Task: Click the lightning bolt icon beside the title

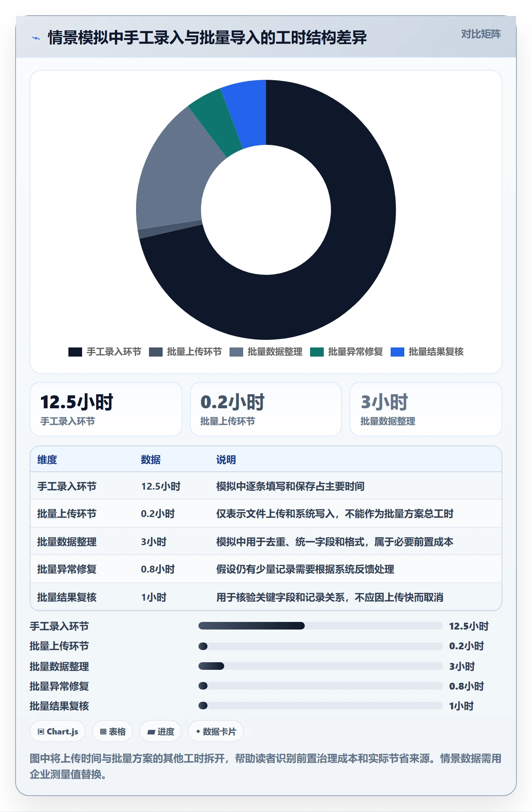Action: point(36,38)
